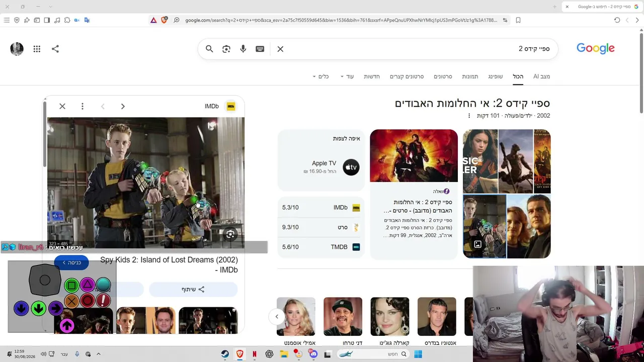The width and height of the screenshot is (644, 362).
Task: Search by image with Google Lens
Action: (226, 49)
